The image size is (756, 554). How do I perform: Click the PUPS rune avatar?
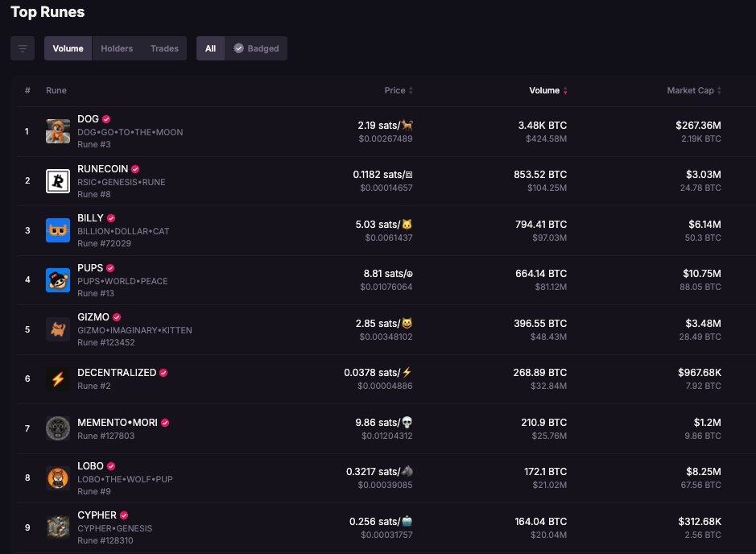click(x=58, y=280)
